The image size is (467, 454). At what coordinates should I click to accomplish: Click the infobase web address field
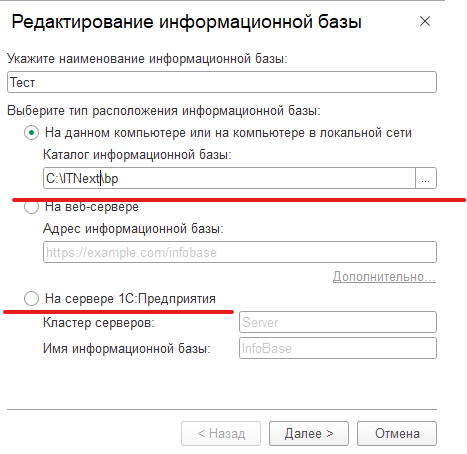(x=240, y=252)
